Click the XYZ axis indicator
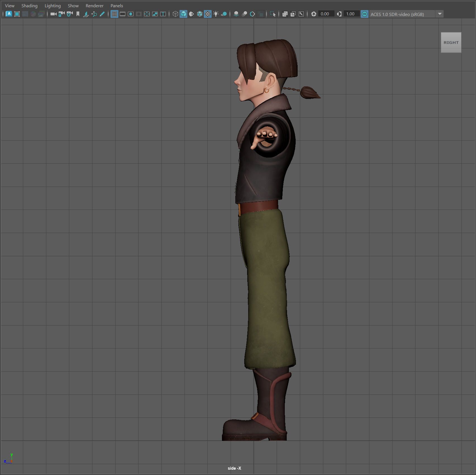The height and width of the screenshot is (475, 476). (8, 459)
